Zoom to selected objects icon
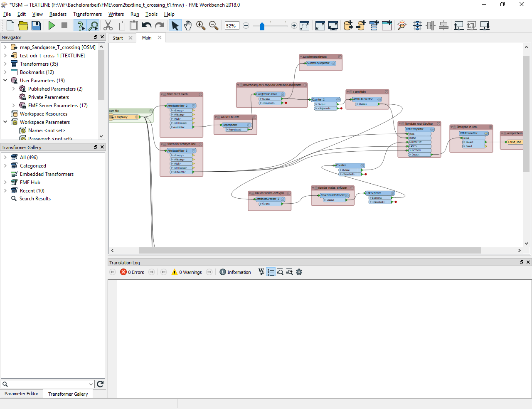Screen dimensions: 532x409 (304, 26)
